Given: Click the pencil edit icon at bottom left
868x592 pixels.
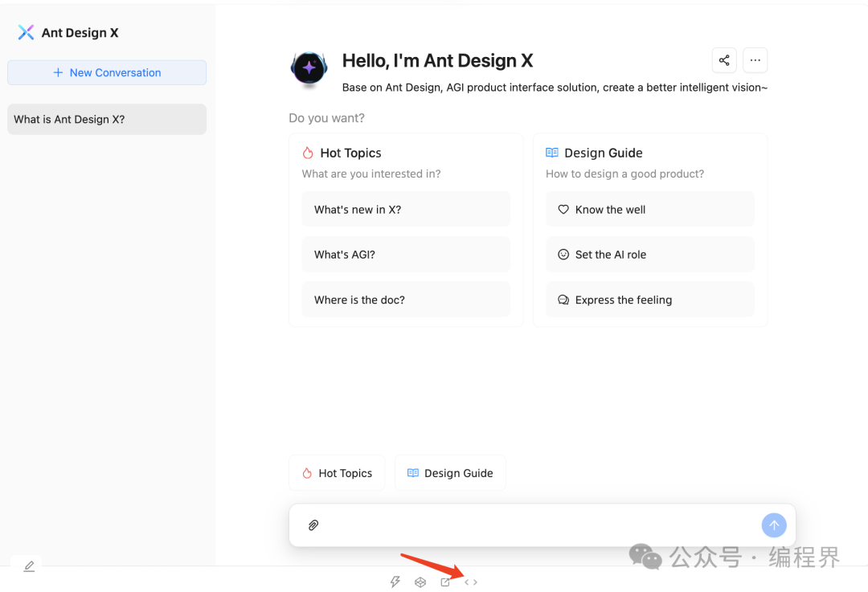Looking at the screenshot, I should (x=29, y=566).
